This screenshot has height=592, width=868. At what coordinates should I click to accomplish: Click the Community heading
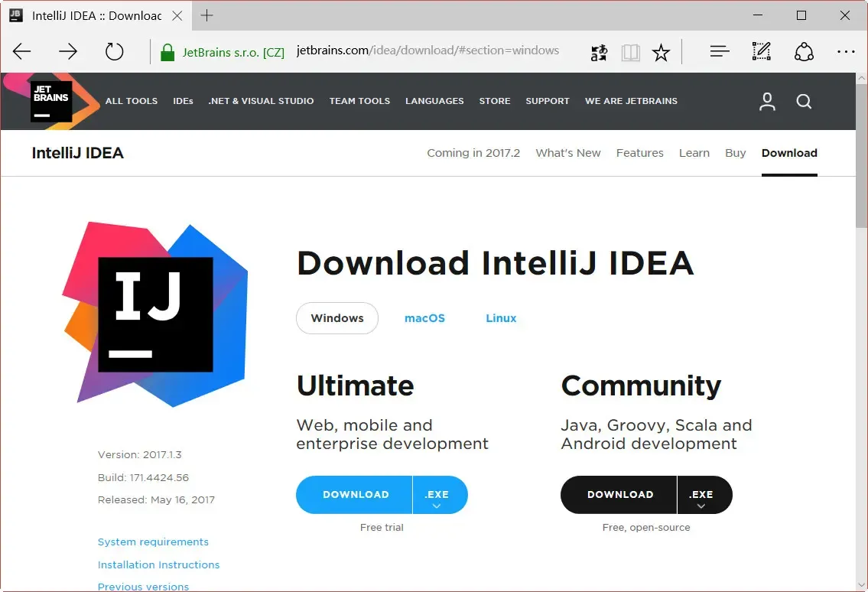pyautogui.click(x=641, y=386)
